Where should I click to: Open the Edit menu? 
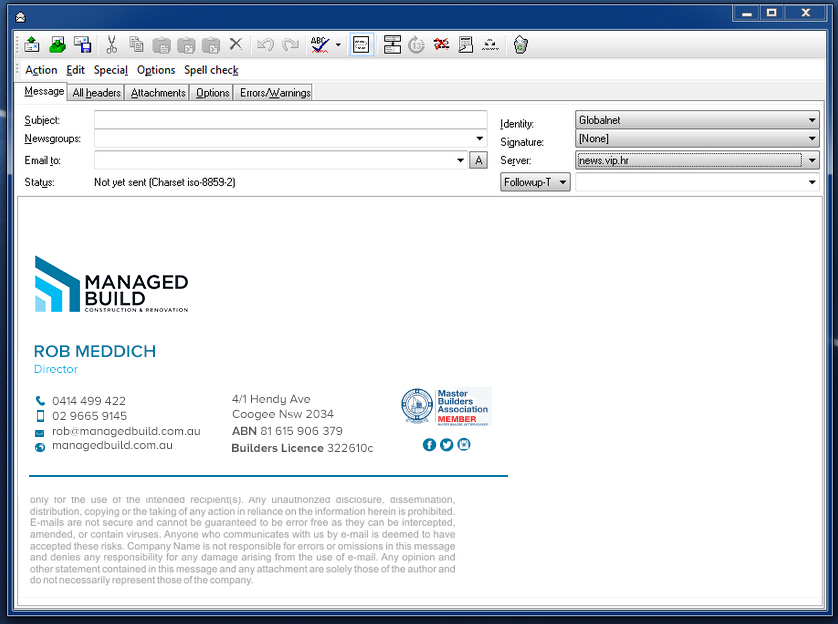click(x=75, y=70)
